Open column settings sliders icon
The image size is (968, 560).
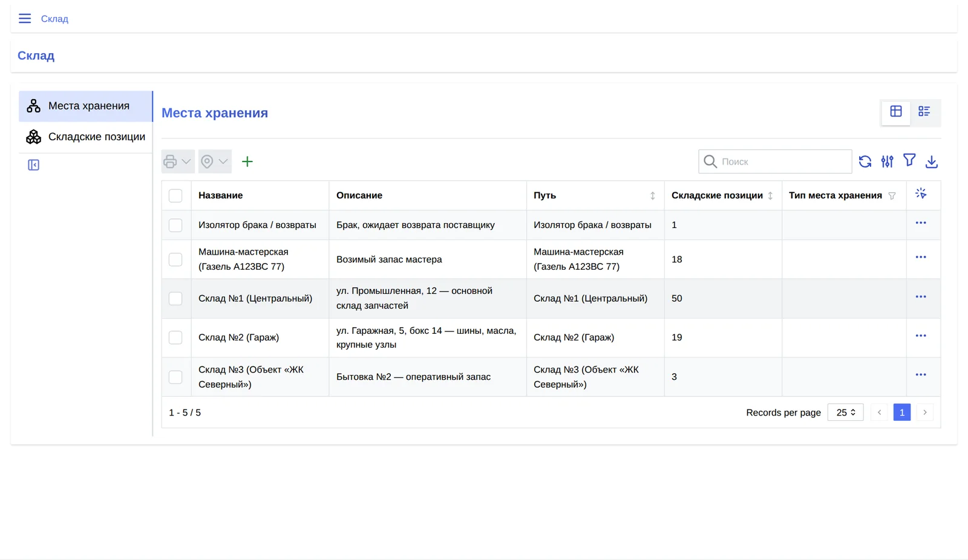coord(888,161)
